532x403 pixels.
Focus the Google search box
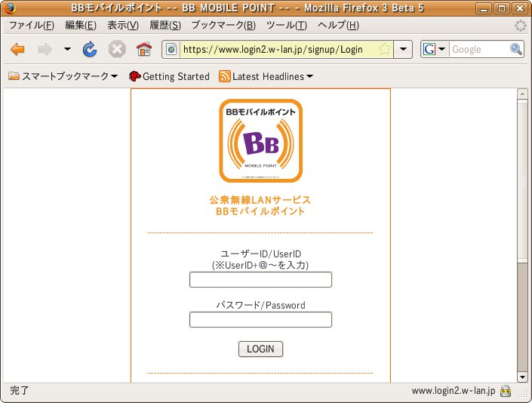pyautogui.click(x=480, y=50)
